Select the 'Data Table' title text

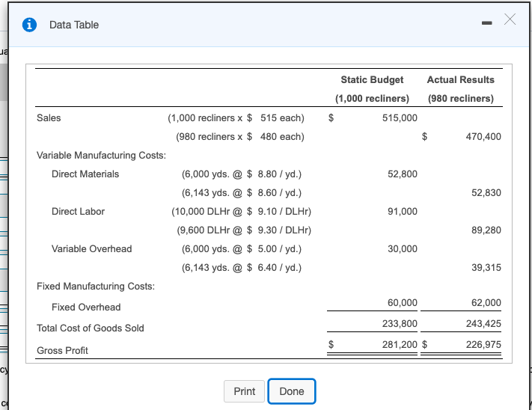pos(74,25)
